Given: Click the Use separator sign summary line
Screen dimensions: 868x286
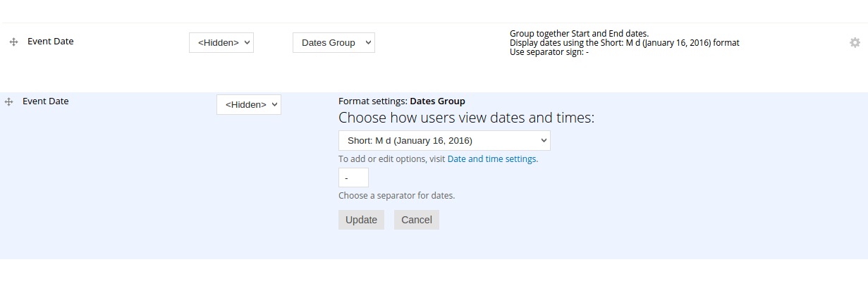Looking at the screenshot, I should (549, 52).
